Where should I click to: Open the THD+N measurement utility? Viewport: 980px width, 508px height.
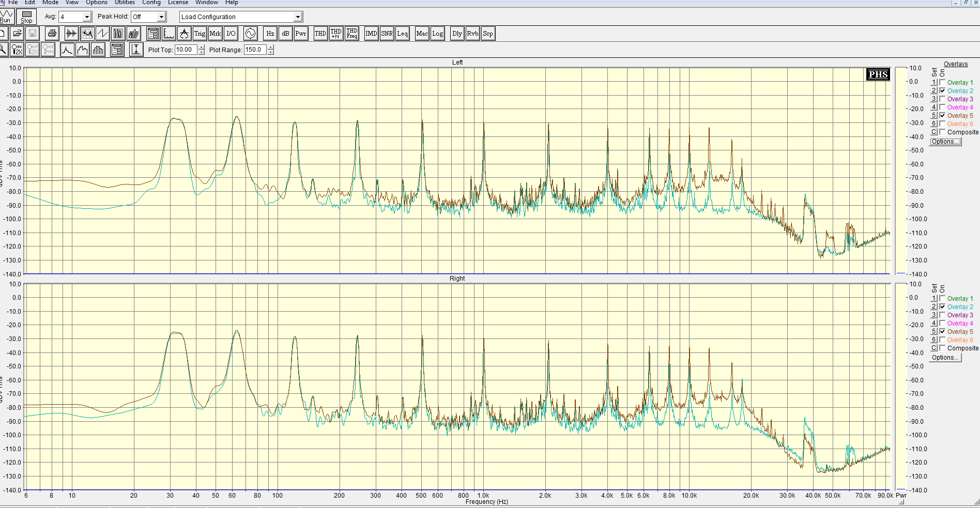[x=336, y=34]
